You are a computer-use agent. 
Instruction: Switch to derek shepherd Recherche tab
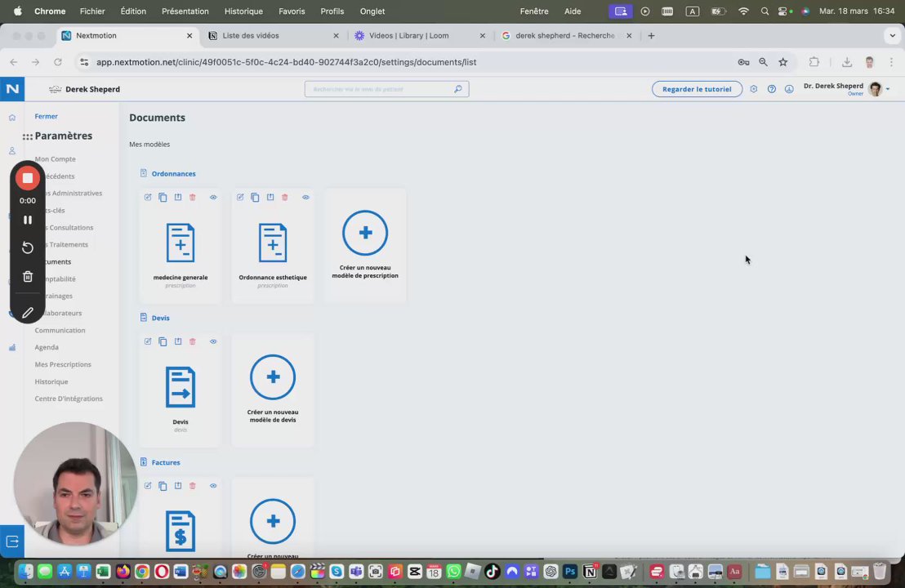[x=566, y=36]
